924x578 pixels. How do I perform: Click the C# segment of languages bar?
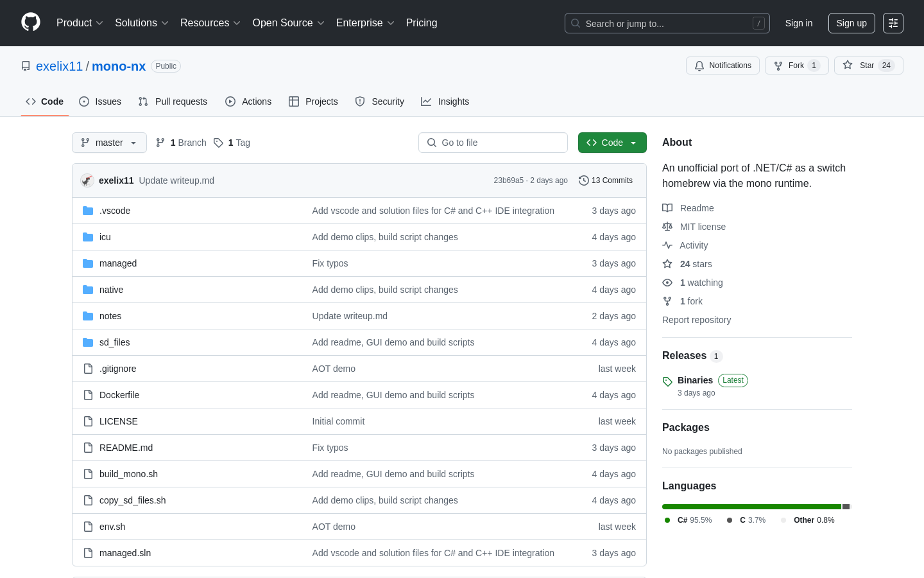tap(751, 507)
